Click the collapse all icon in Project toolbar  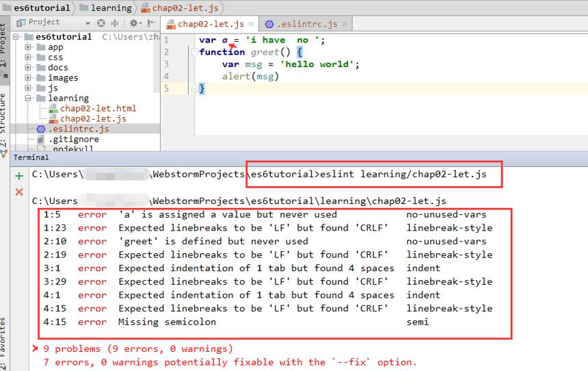(115, 23)
